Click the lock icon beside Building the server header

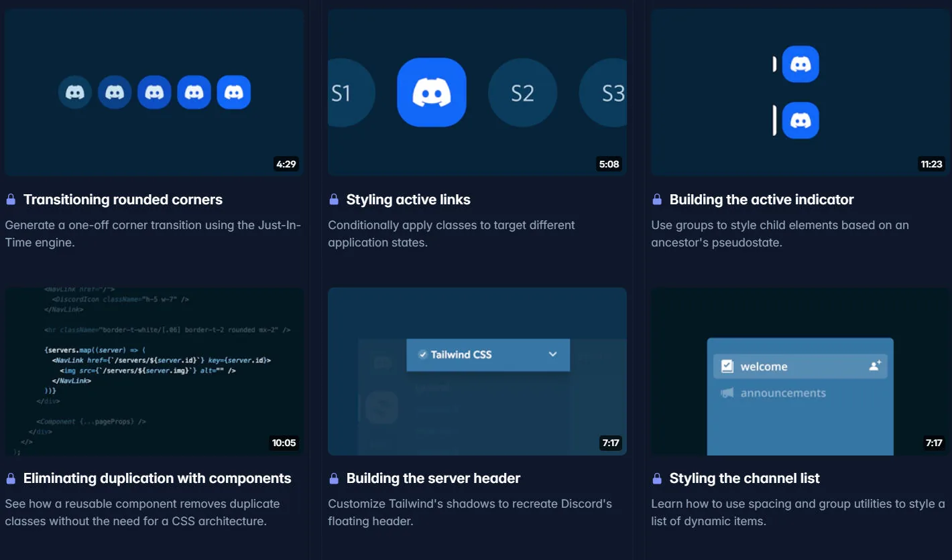point(334,478)
